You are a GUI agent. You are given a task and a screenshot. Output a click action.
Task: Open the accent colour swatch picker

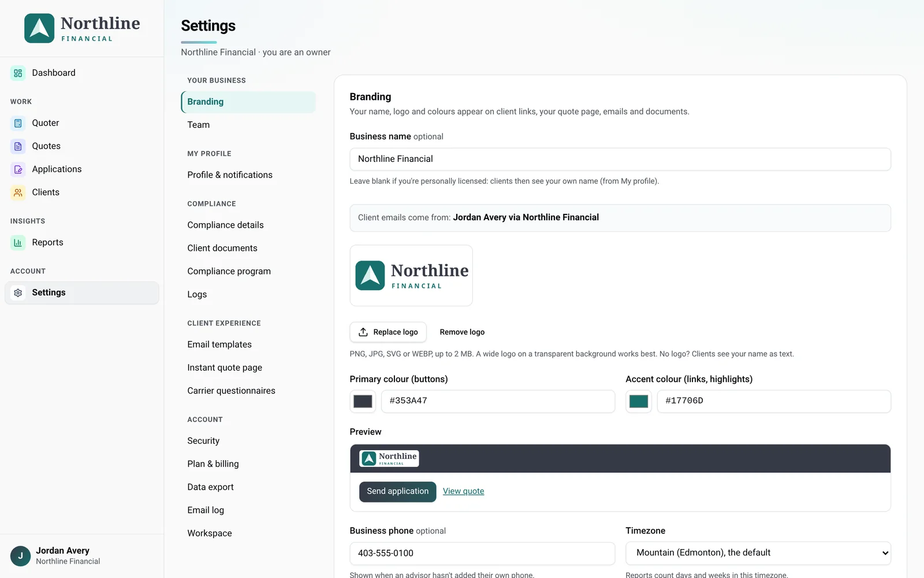[x=639, y=401]
